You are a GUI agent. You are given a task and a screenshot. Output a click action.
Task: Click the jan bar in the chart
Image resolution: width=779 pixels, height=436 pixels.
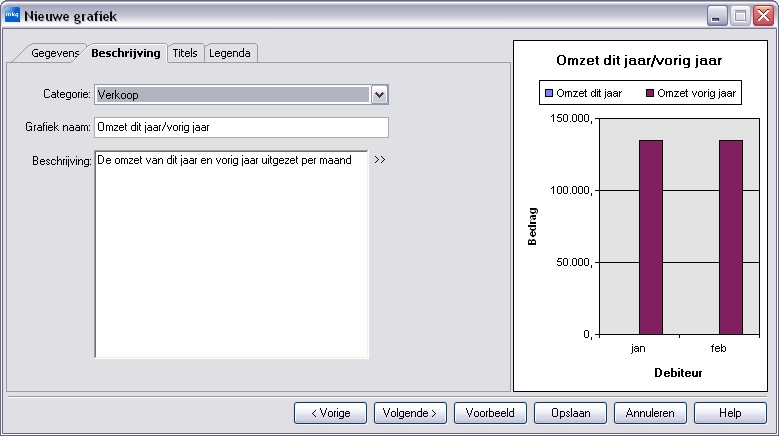(x=651, y=237)
